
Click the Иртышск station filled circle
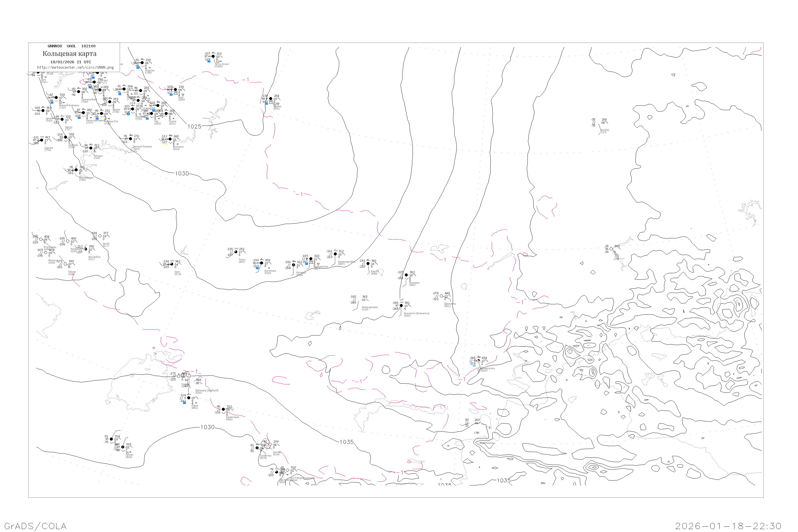406,275
